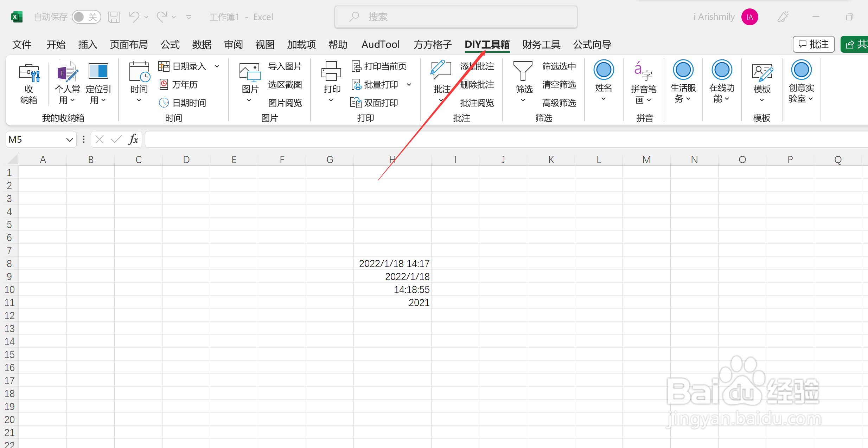Switch to the 方方格子 tab
Screen dimensions: 868x448
(433, 45)
